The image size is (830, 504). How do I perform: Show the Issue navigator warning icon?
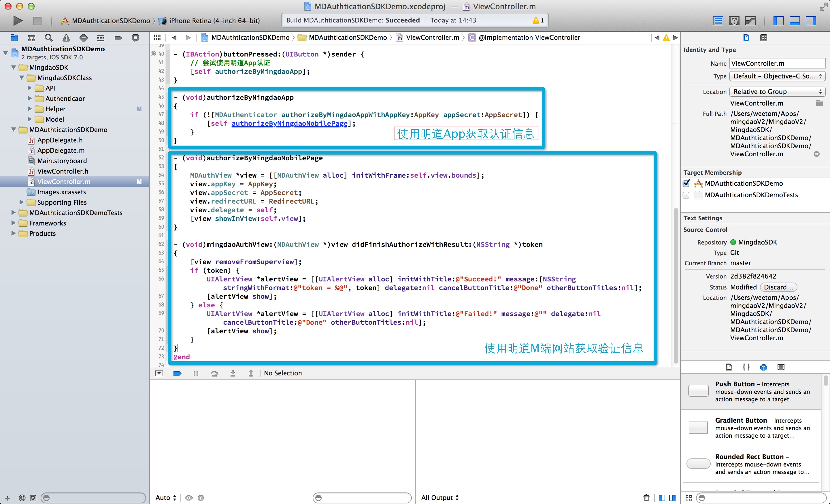tap(66, 38)
